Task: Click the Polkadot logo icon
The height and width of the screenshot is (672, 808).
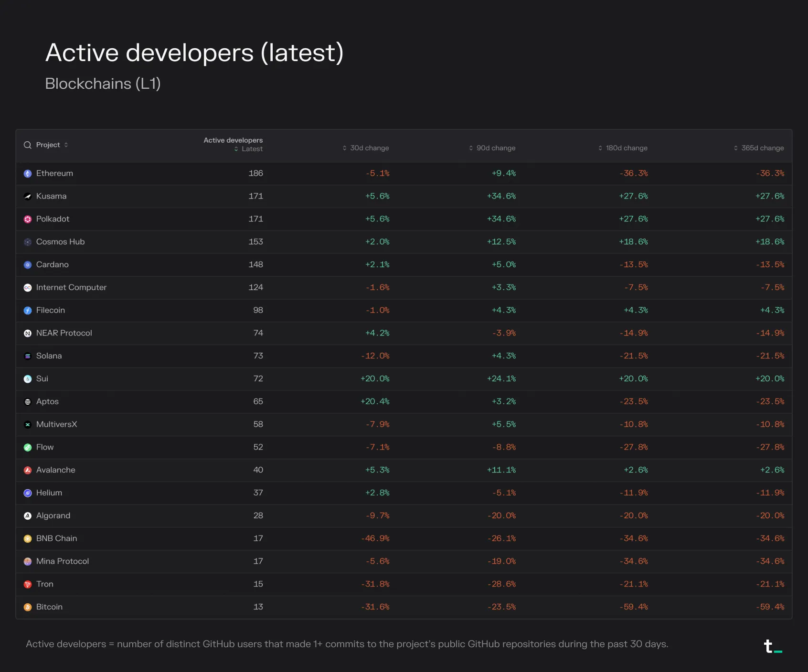Action: (28, 219)
